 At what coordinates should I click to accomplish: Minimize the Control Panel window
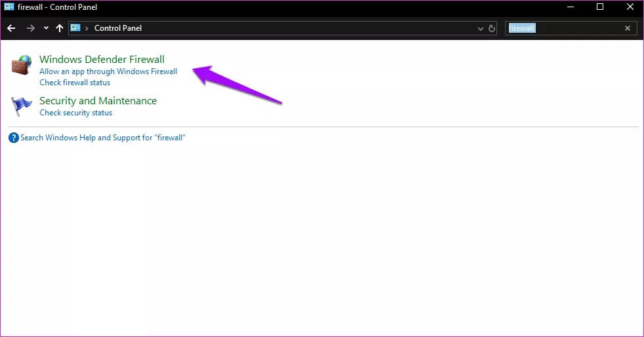pos(571,7)
